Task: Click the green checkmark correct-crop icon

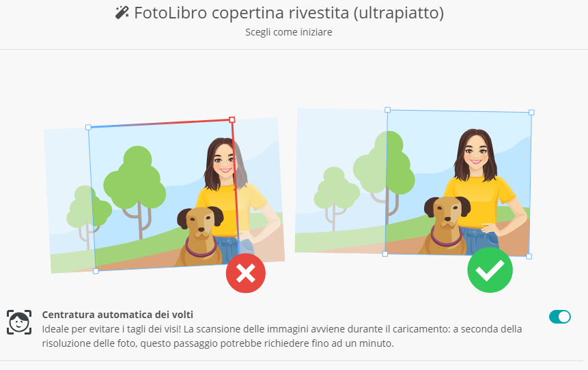Action: [490, 270]
